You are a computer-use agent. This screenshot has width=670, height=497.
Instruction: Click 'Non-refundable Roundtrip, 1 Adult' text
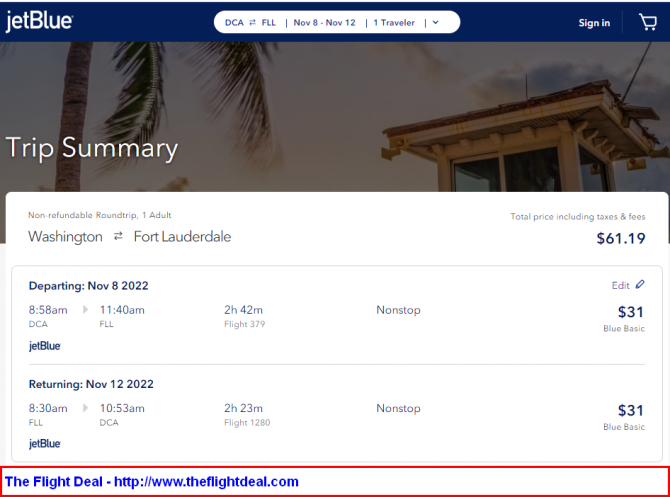100,215
